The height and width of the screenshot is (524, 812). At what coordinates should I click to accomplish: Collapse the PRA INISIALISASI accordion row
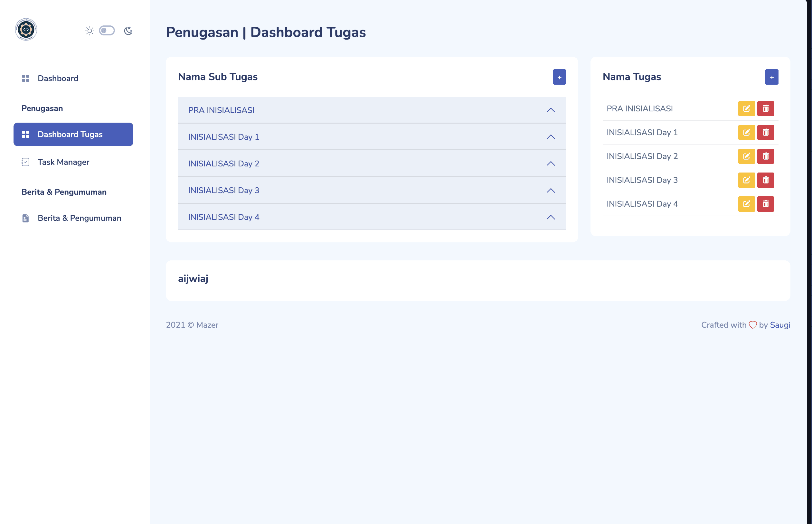tap(550, 110)
